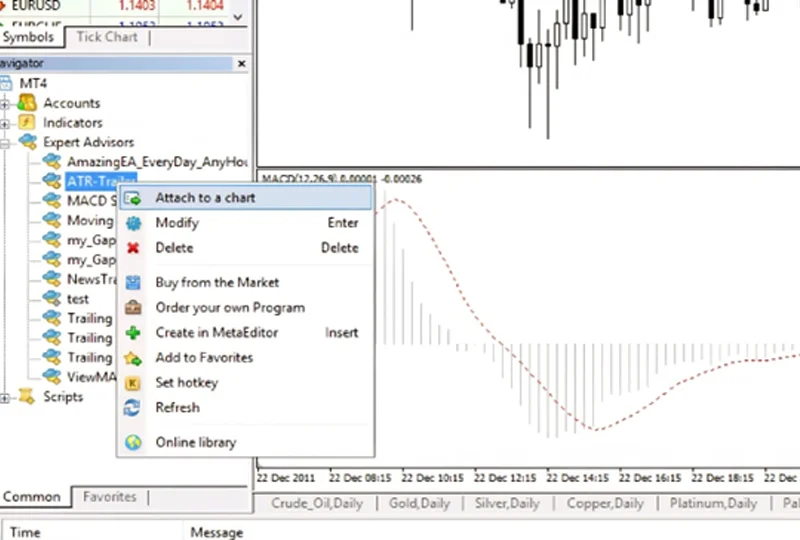Select the AmazingEA_EveryDay_AnyHour expert advisor
The image size is (800, 540).
(157, 162)
